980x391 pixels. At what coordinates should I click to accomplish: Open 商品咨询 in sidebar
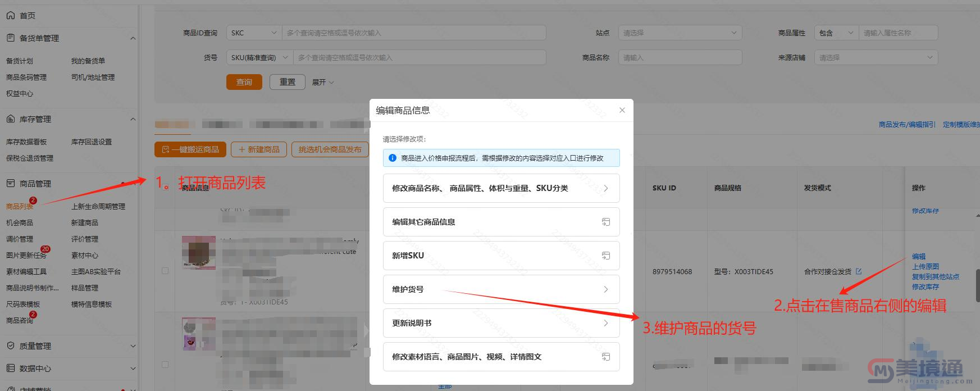[x=20, y=320]
